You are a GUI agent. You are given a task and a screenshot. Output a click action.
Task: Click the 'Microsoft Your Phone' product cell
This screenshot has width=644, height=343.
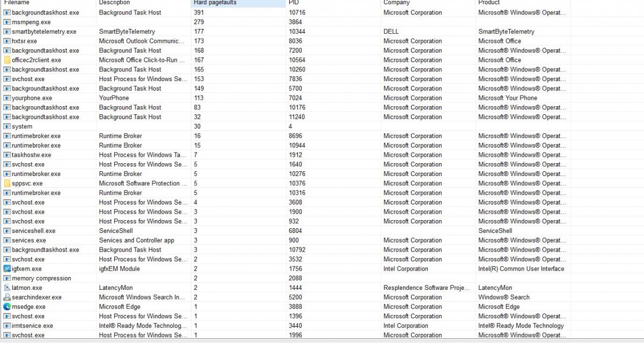point(508,98)
